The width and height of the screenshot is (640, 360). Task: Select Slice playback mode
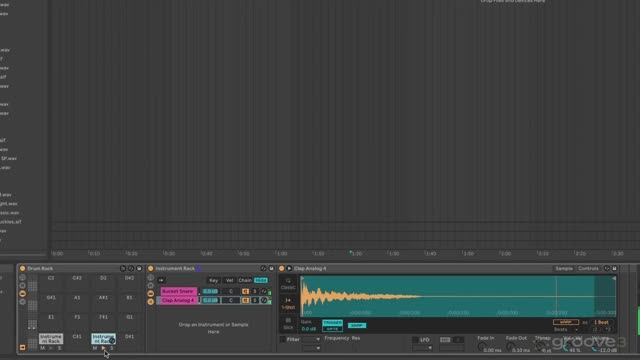click(288, 324)
